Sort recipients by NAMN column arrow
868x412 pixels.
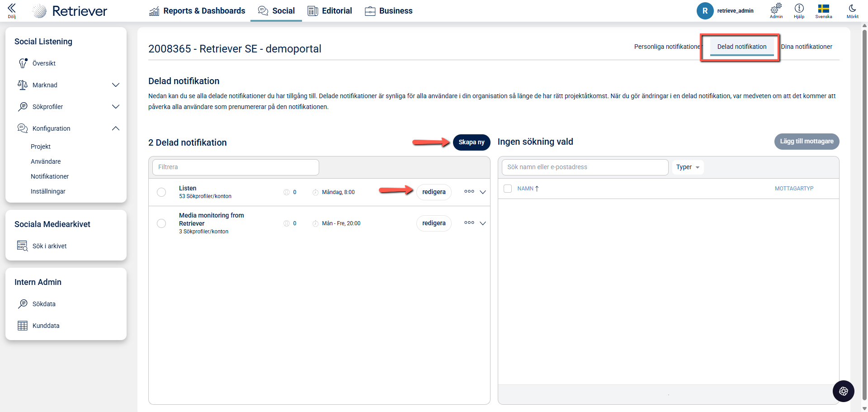coord(537,189)
